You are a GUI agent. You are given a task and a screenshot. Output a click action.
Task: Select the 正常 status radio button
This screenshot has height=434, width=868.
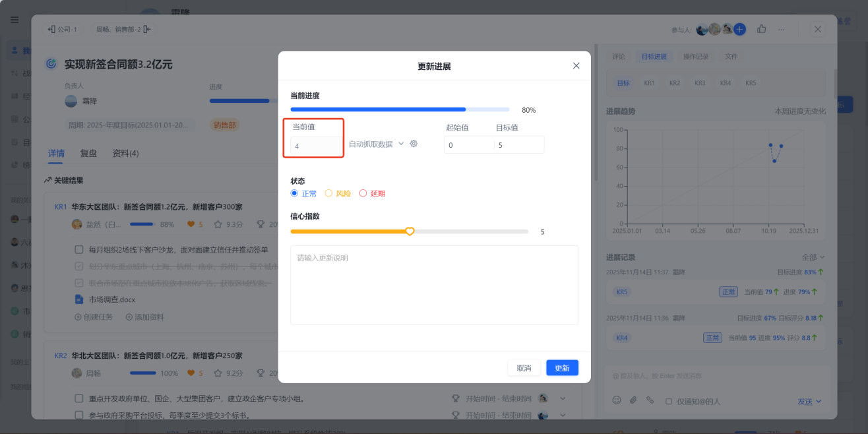(294, 193)
